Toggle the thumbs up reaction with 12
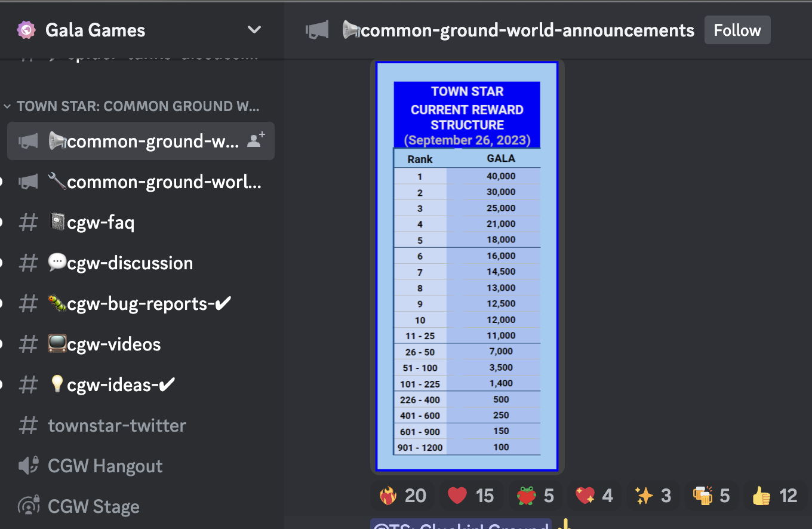This screenshot has height=529, width=812. (x=774, y=496)
